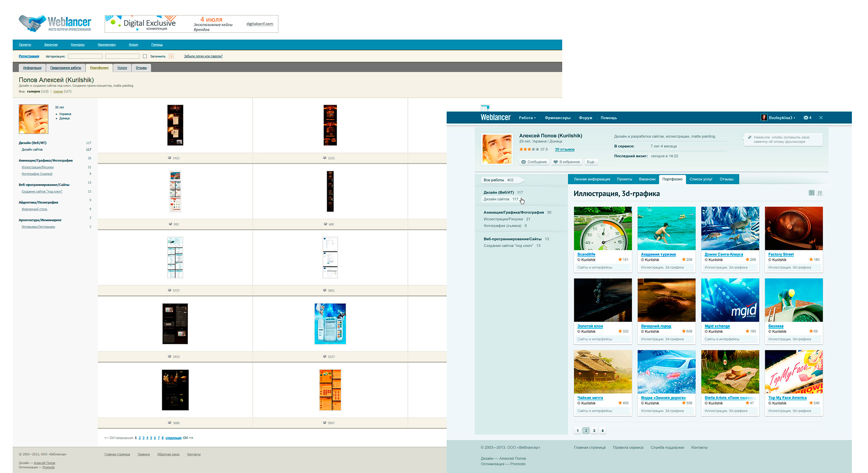Open the Домик Санта-Клауса title link
The width and height of the screenshot is (868, 473).
click(723, 254)
